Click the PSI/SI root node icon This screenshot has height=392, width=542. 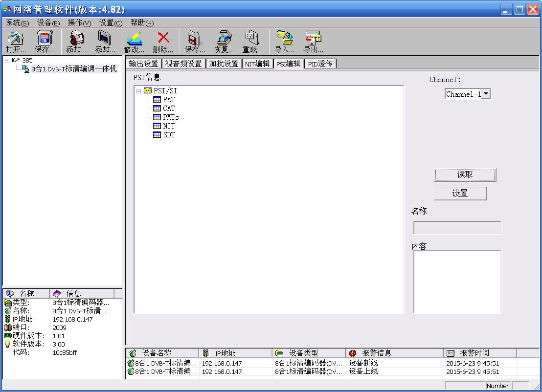pyautogui.click(x=148, y=91)
